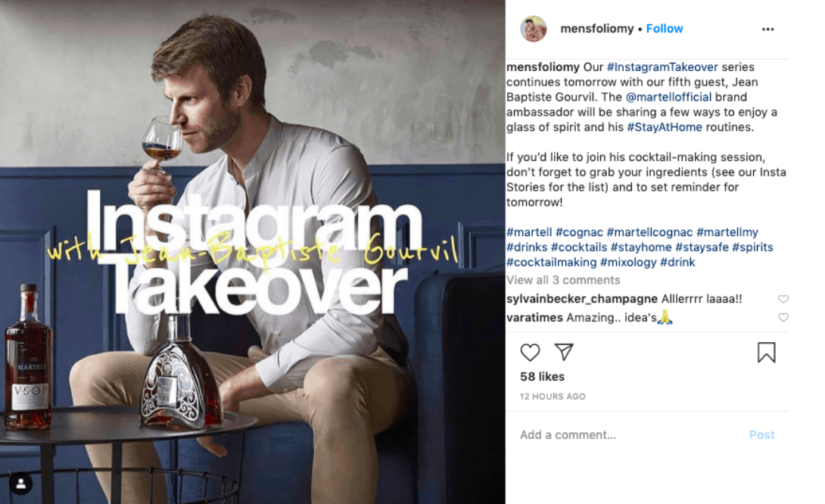Open the #martellcognac hashtag

[x=649, y=232]
